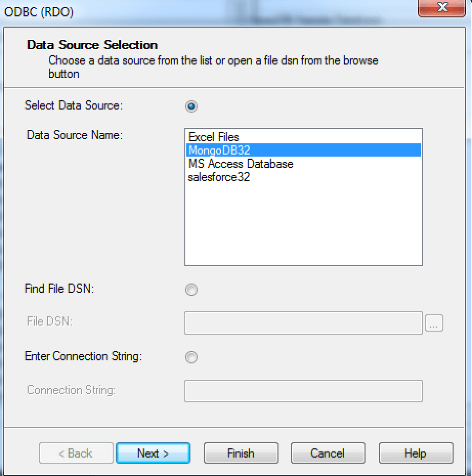This screenshot has height=476, width=472.
Task: Enable the Select Data Source radio button
Action: coord(191,106)
